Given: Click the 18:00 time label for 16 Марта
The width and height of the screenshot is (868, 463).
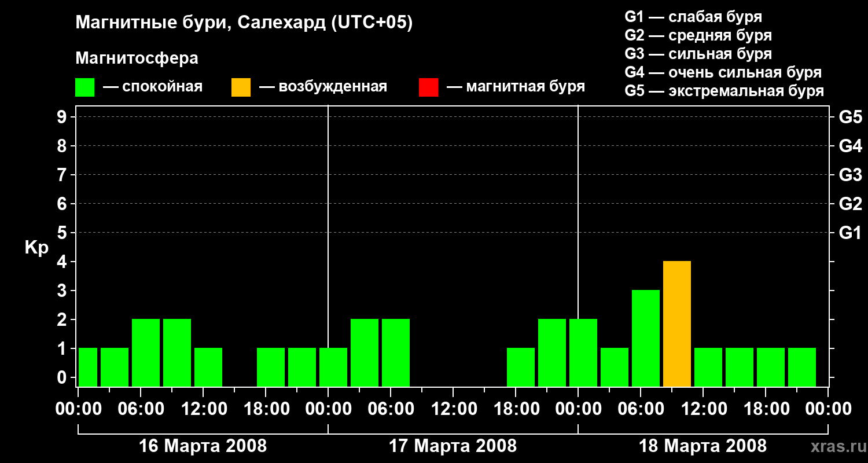Looking at the screenshot, I should click(x=266, y=409).
